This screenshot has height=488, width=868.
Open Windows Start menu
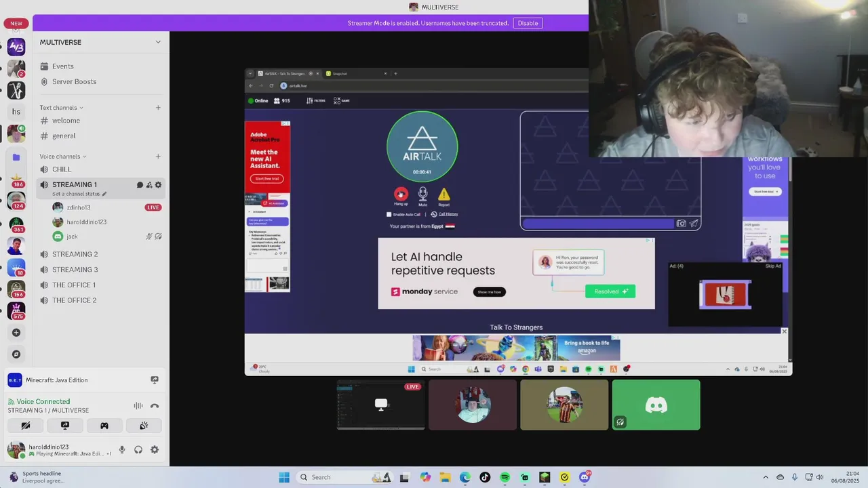(284, 477)
